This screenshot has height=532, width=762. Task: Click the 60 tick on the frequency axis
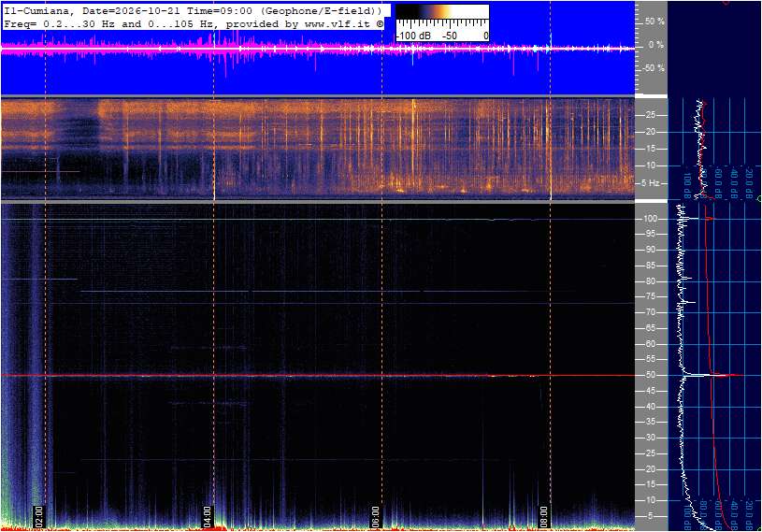tap(650, 344)
